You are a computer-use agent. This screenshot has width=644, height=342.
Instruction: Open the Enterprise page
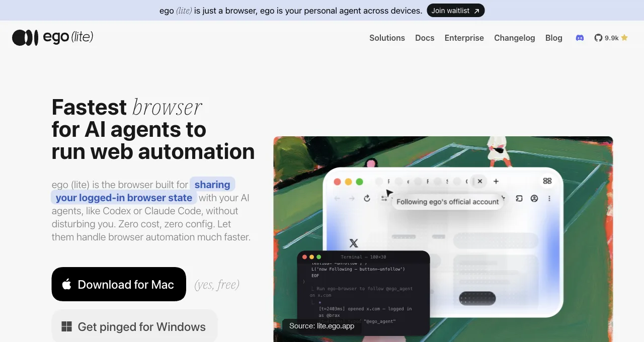click(x=464, y=38)
